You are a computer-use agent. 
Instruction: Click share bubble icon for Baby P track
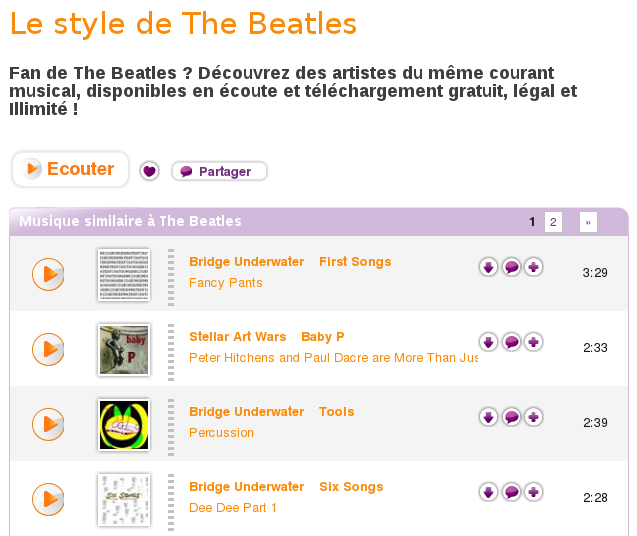[511, 342]
